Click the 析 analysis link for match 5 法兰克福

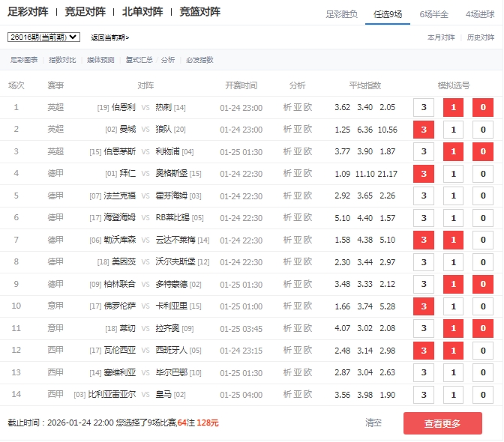point(287,196)
